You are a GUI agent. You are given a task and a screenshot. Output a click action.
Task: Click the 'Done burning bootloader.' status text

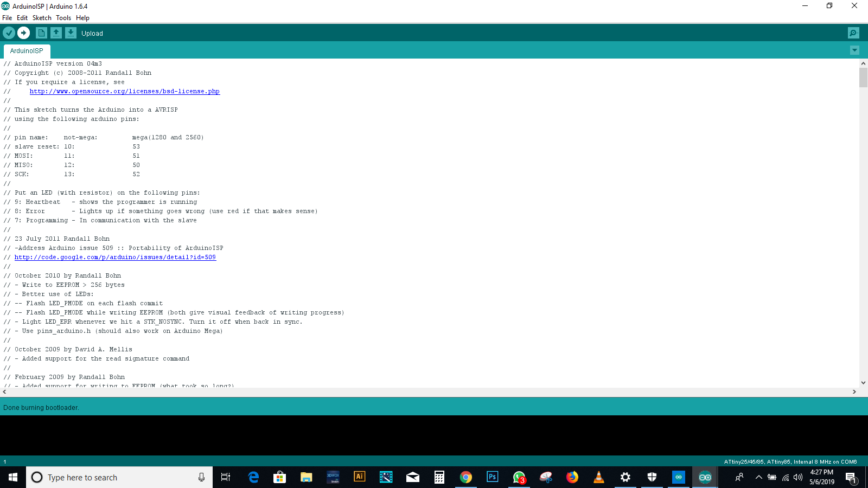pyautogui.click(x=41, y=408)
